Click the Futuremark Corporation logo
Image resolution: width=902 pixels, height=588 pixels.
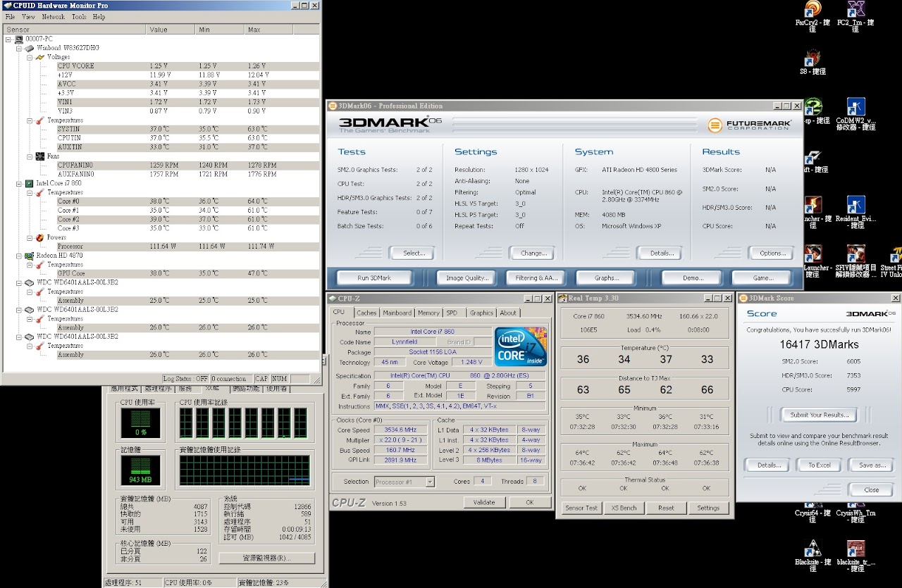pos(750,125)
